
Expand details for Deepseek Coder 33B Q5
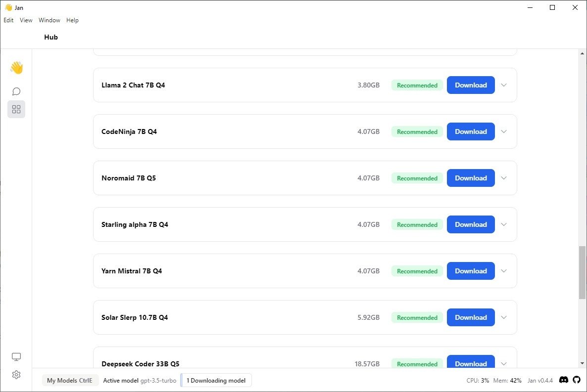[504, 364]
